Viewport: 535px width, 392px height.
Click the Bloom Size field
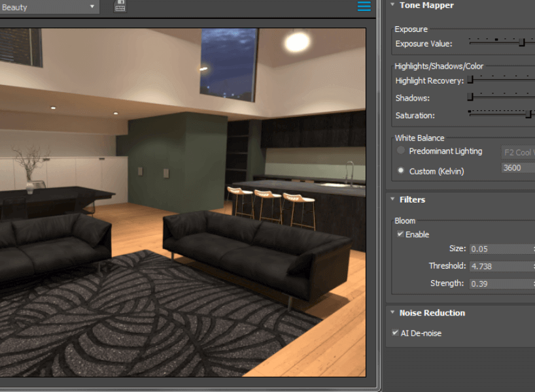[x=501, y=249]
